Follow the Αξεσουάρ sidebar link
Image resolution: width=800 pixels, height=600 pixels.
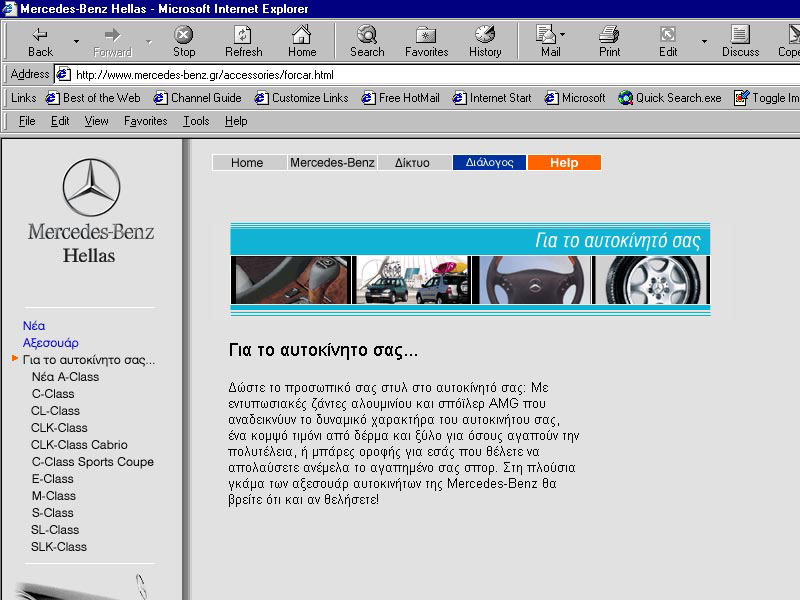pos(50,343)
